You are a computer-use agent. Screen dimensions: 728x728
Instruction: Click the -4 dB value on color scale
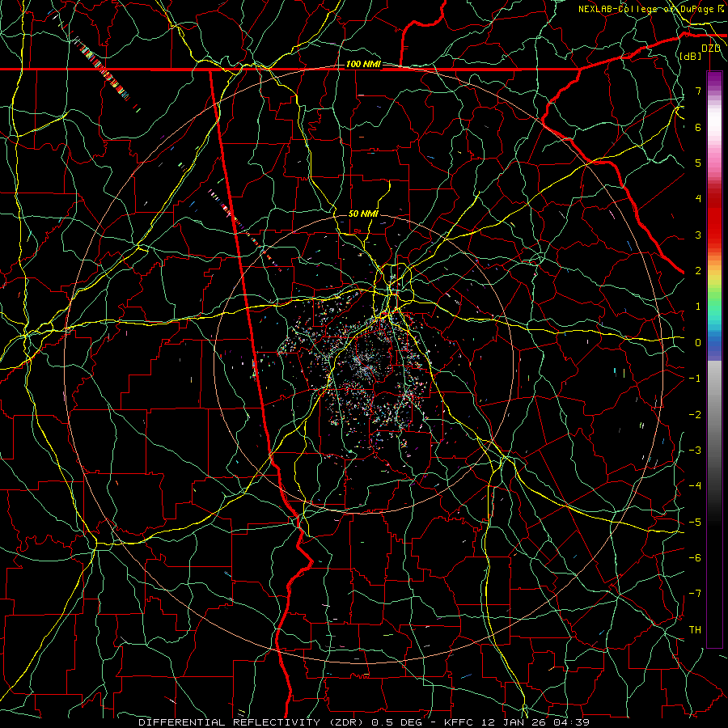695,486
